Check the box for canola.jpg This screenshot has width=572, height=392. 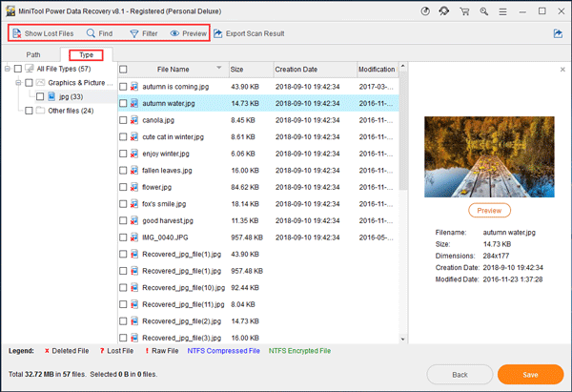pyautogui.click(x=124, y=120)
